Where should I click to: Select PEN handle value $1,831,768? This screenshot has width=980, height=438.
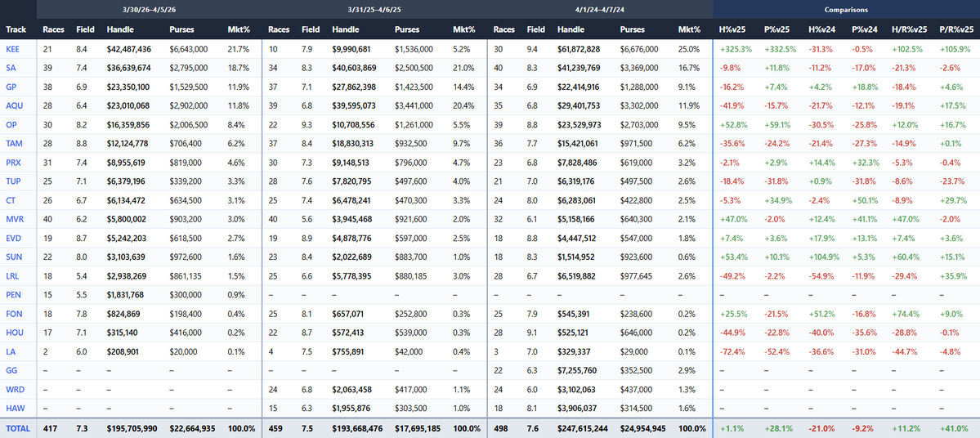pos(126,294)
